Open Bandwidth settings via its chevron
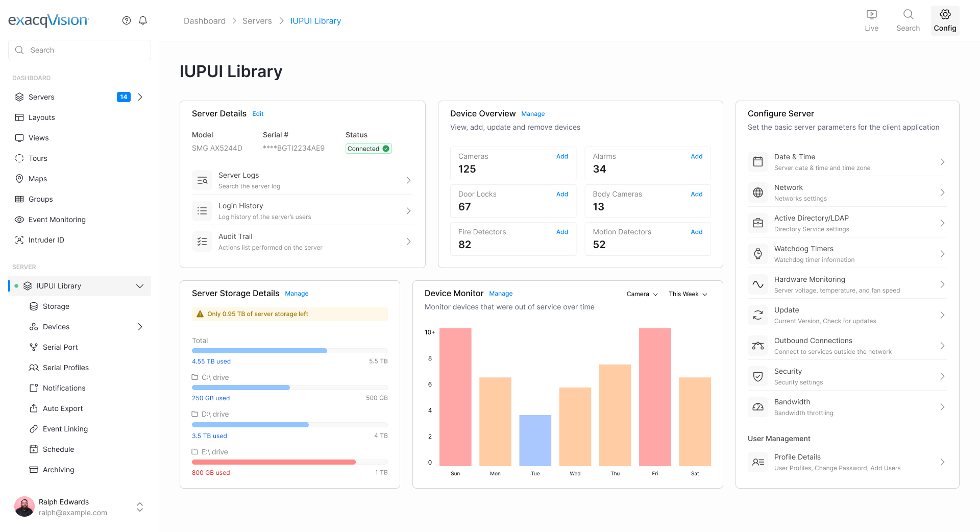This screenshot has width=980, height=532. click(x=942, y=407)
